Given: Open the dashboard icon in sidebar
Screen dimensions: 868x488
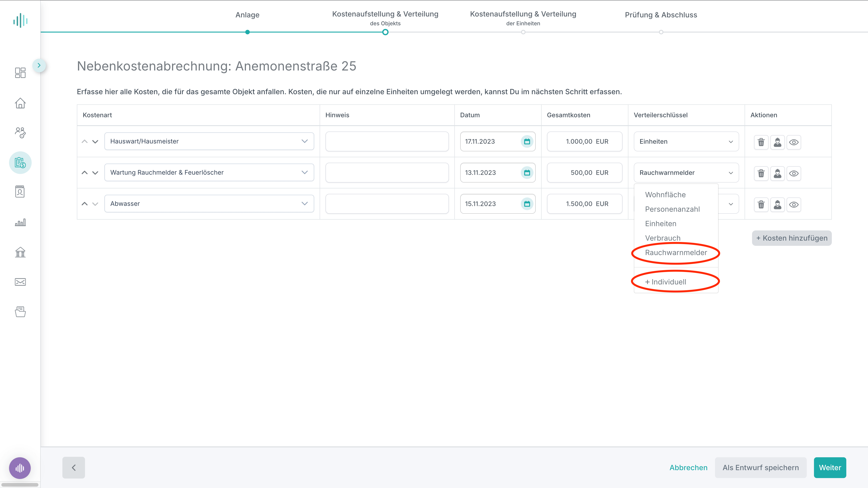Looking at the screenshot, I should tap(20, 72).
